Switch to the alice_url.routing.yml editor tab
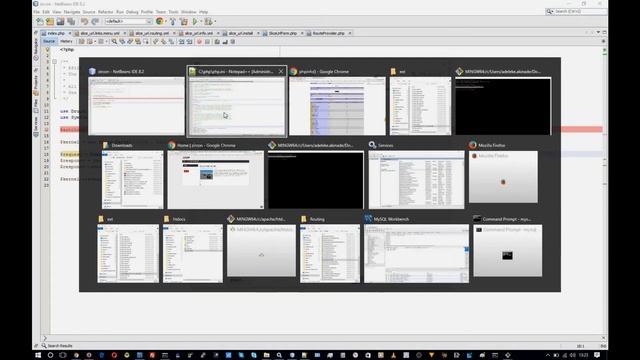The width and height of the screenshot is (640, 360). [x=152, y=33]
